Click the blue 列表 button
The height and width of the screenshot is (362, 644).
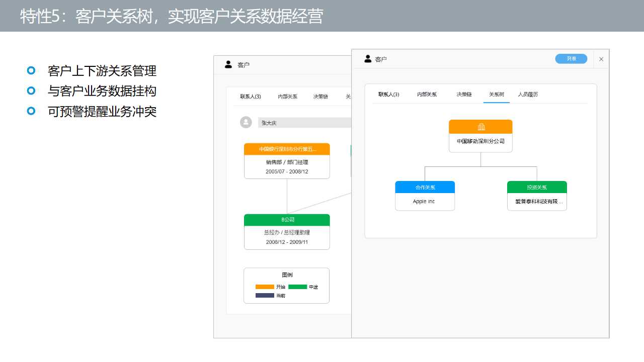coord(571,59)
